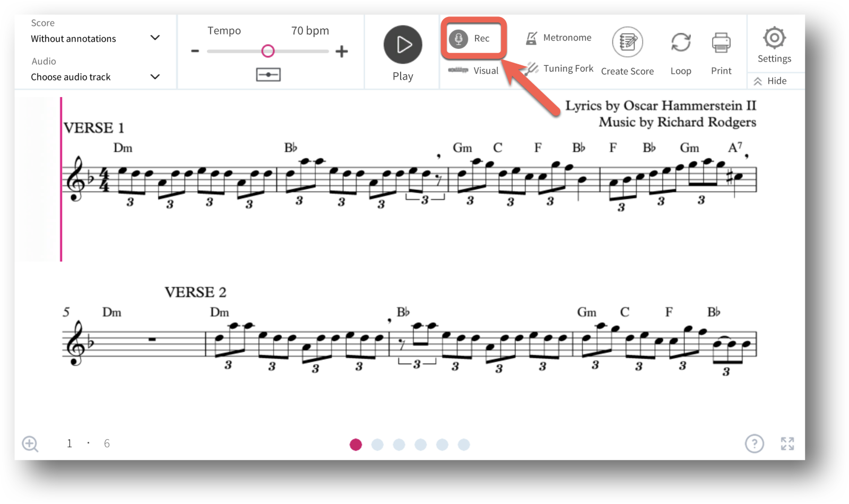Viewport: 849px width, 504px height.
Task: Start recording with the Rec microphone icon
Action: click(x=458, y=39)
